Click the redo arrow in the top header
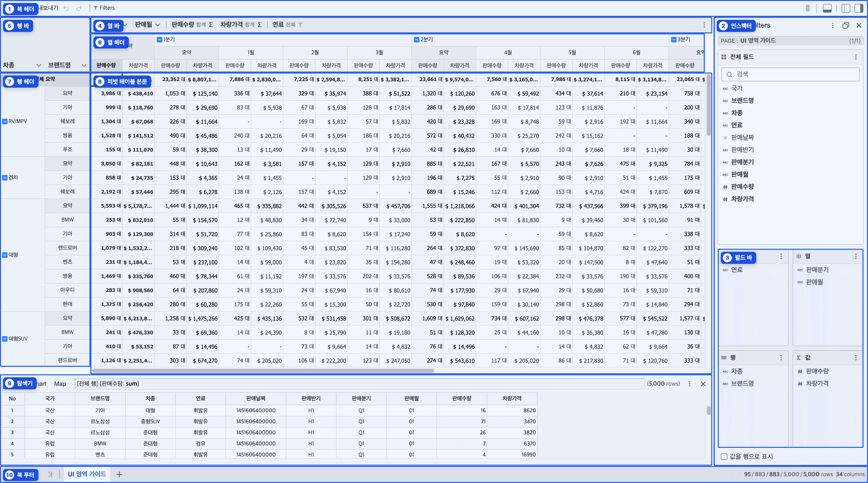The height and width of the screenshot is (483, 868). coord(79,8)
